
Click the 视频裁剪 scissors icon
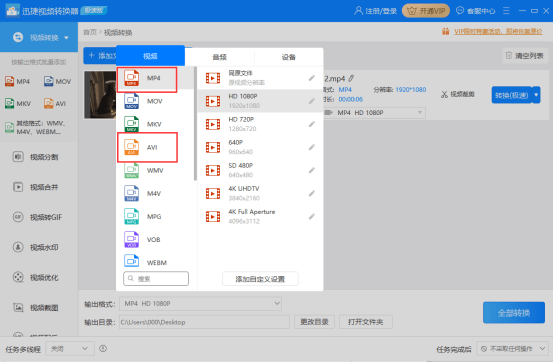(x=444, y=94)
